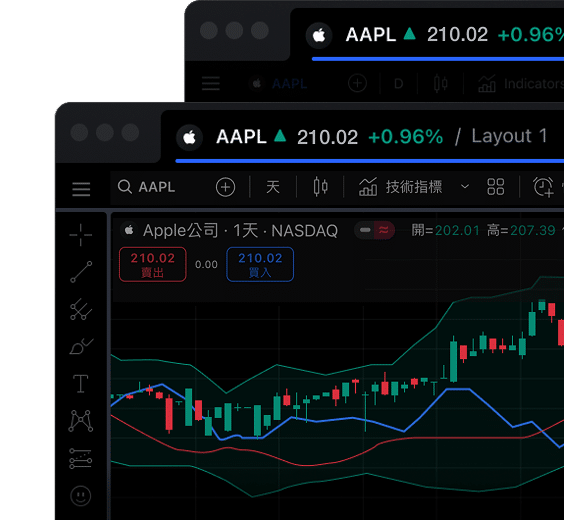The width and height of the screenshot is (564, 520).
Task: Select the brush drawing tool
Action: pyautogui.click(x=81, y=347)
